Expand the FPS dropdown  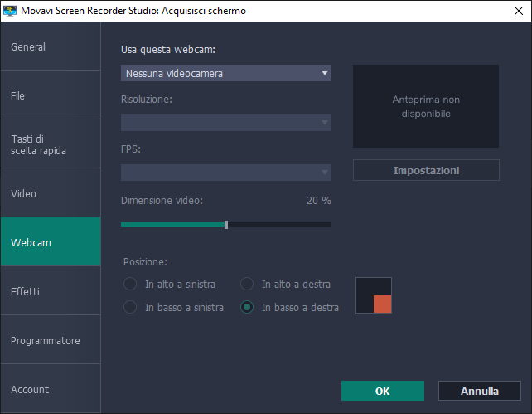225,172
